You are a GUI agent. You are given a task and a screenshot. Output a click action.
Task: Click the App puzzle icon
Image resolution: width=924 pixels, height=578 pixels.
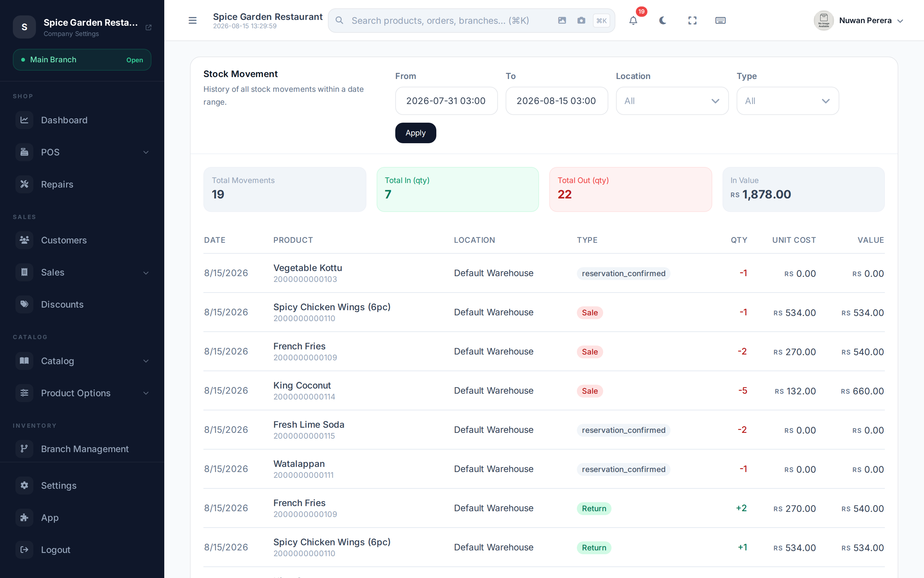pos(24,518)
